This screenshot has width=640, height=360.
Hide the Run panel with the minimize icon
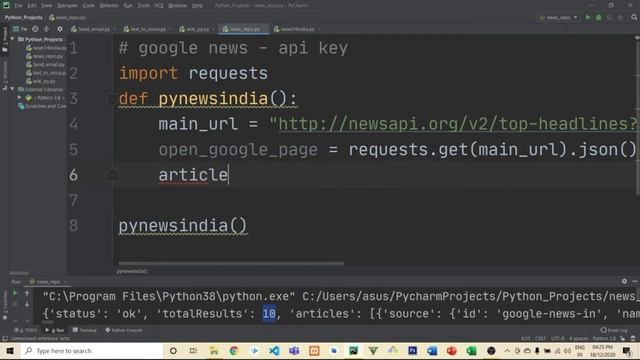pos(635,281)
